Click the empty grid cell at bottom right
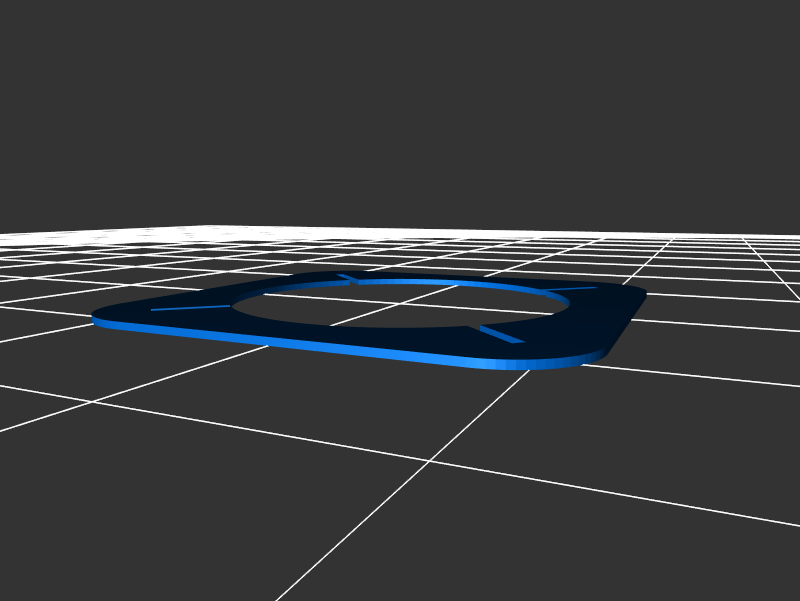The image size is (800, 601). point(650,560)
